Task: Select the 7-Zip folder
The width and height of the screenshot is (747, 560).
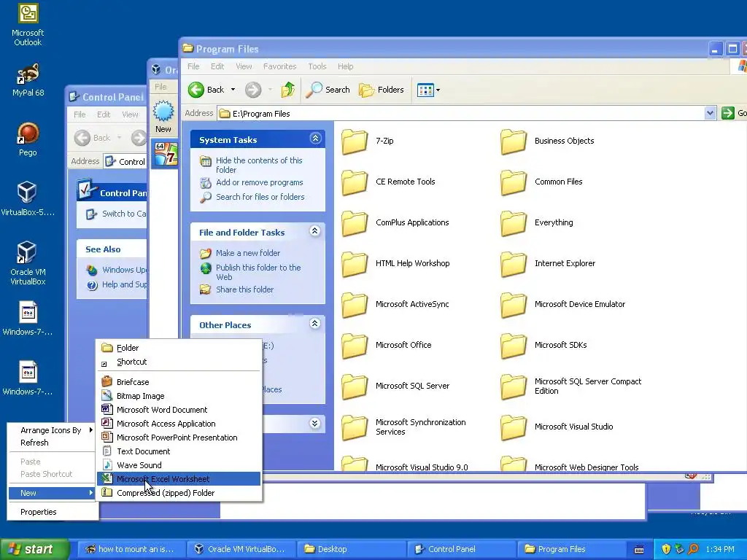Action: [368, 141]
